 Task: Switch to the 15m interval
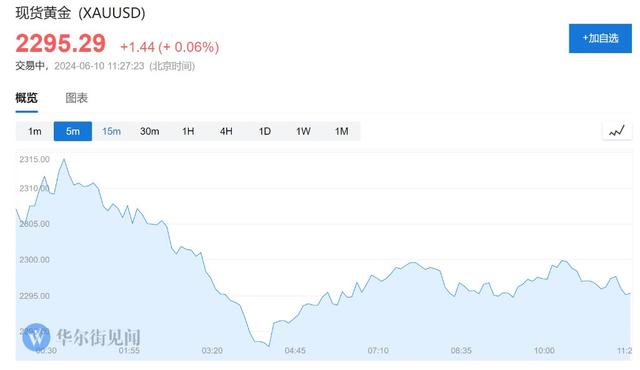tap(111, 131)
